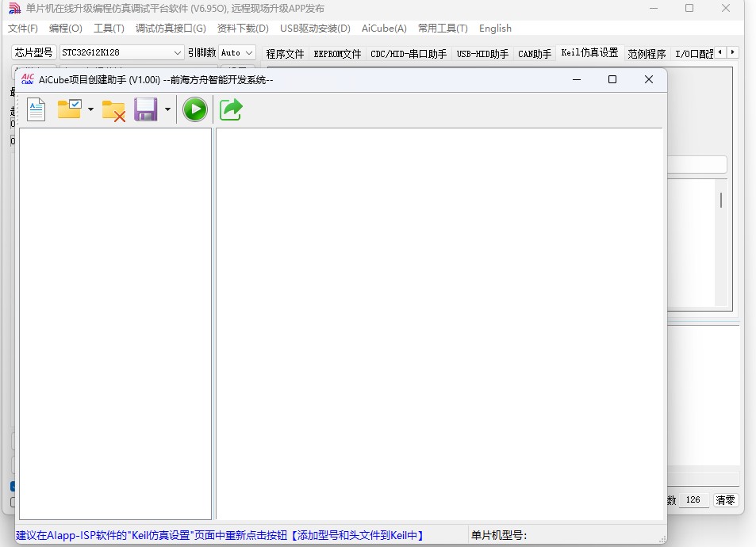The height and width of the screenshot is (547, 756).
Task: Switch to the 范例程序 tab
Action: tap(647, 53)
